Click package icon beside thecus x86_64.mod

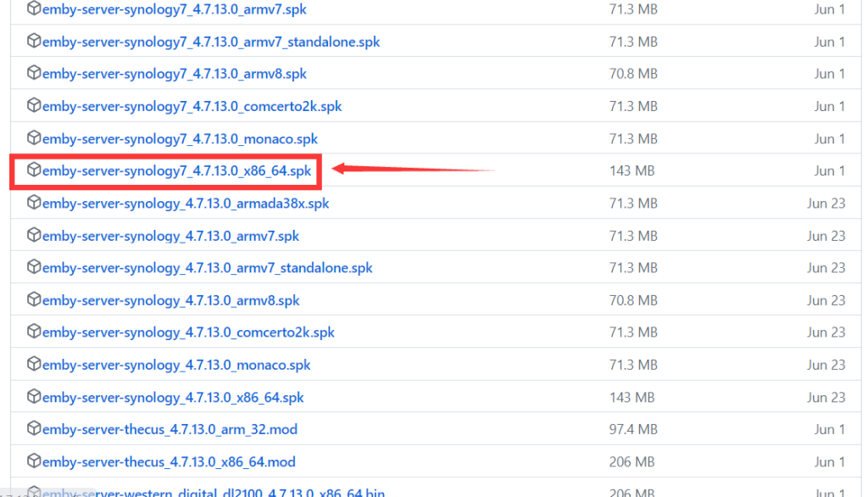pos(34,461)
